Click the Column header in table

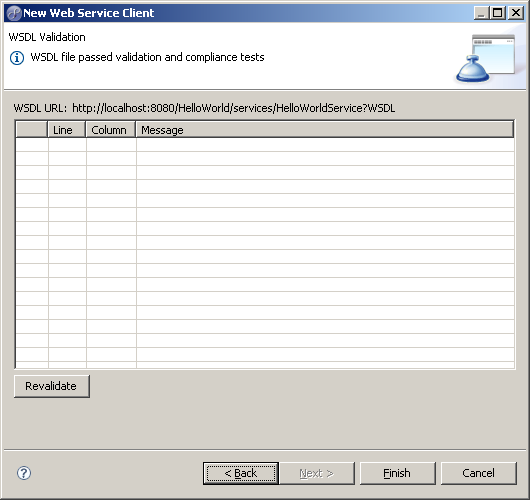pyautogui.click(x=111, y=130)
